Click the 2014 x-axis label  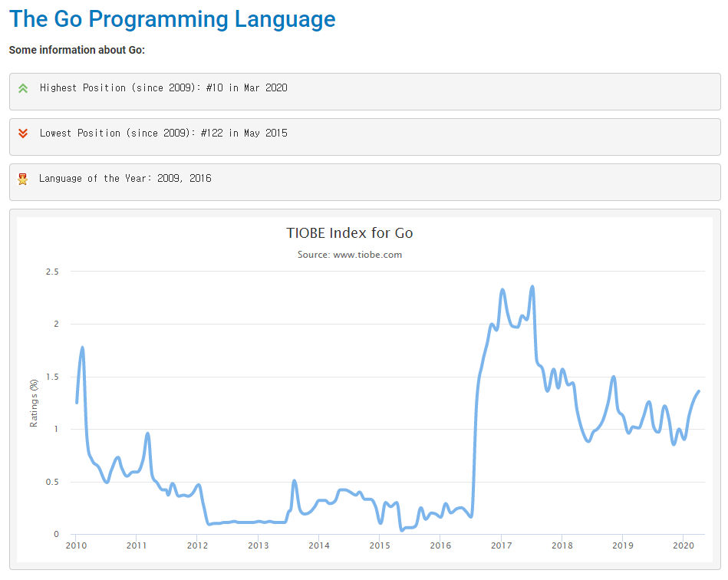point(319,545)
